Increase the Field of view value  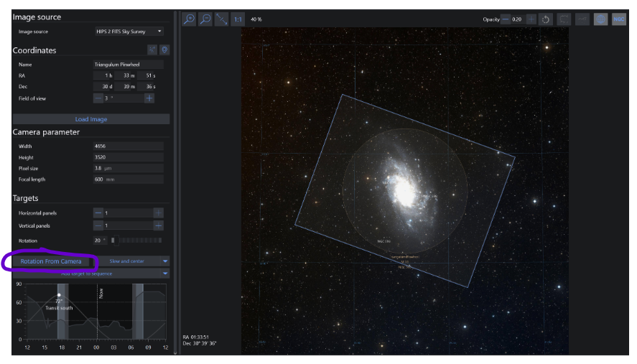point(149,98)
